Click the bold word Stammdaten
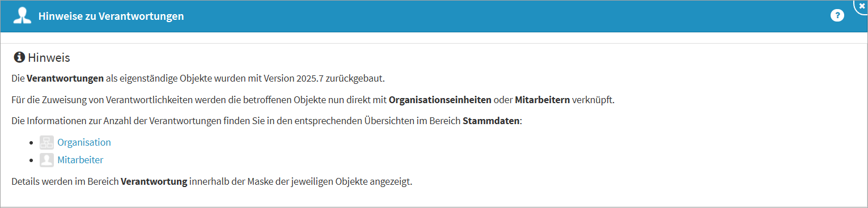This screenshot has height=208, width=868. coord(491,121)
